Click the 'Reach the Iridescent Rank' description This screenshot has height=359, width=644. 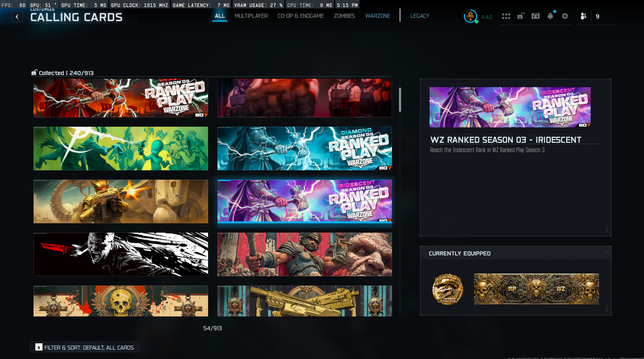[487, 150]
